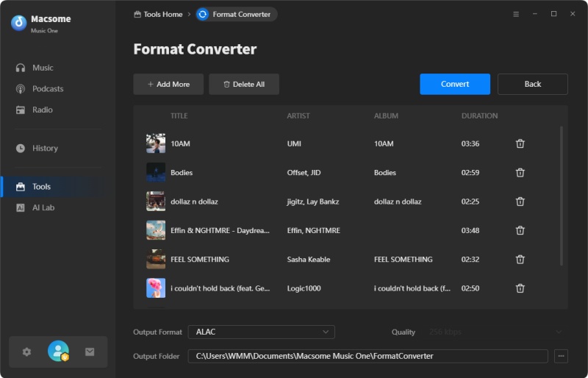Image resolution: width=588 pixels, height=378 pixels.
Task: Click artist Sasha Keable
Action: (308, 259)
